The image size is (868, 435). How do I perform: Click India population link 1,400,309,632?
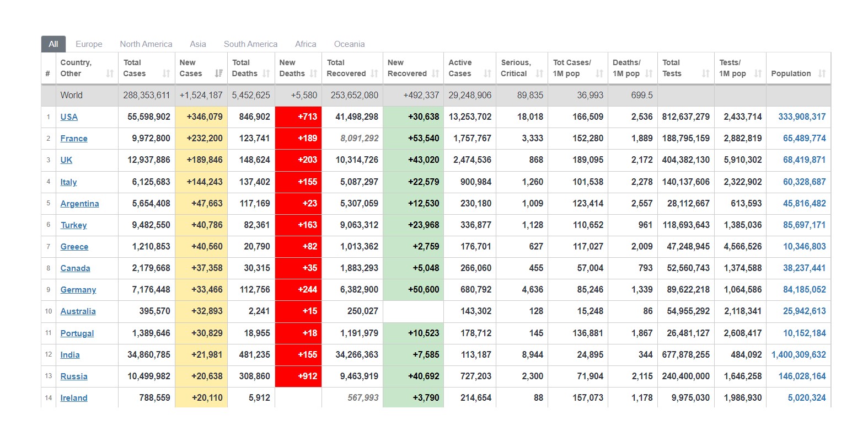click(x=799, y=355)
